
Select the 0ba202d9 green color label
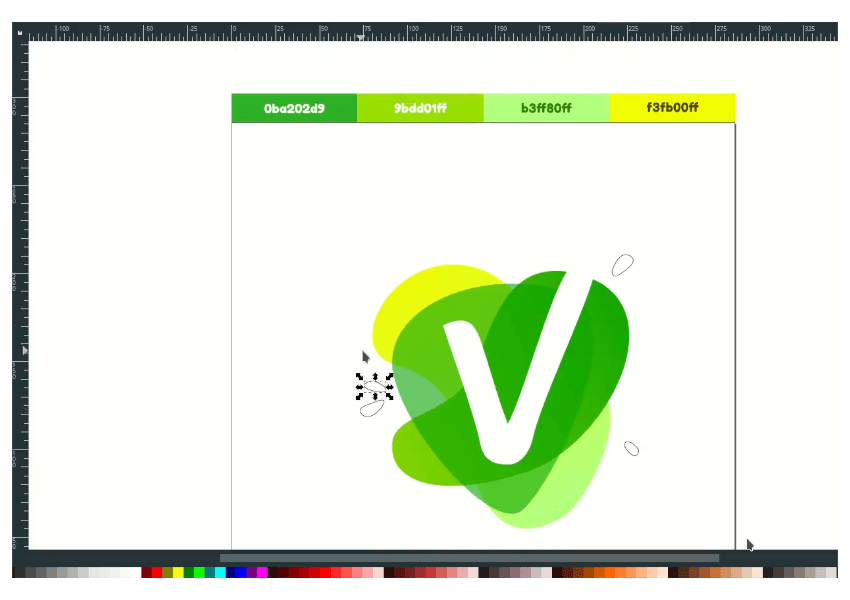click(x=294, y=108)
